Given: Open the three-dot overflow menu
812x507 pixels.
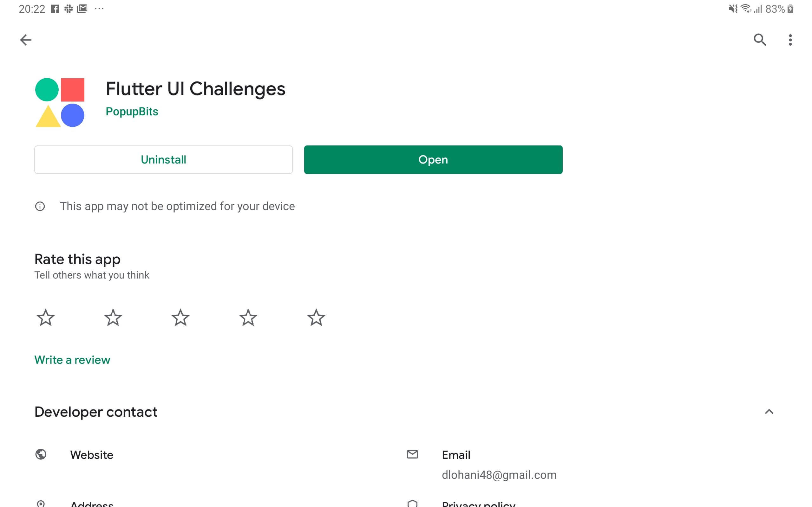Looking at the screenshot, I should tap(790, 40).
